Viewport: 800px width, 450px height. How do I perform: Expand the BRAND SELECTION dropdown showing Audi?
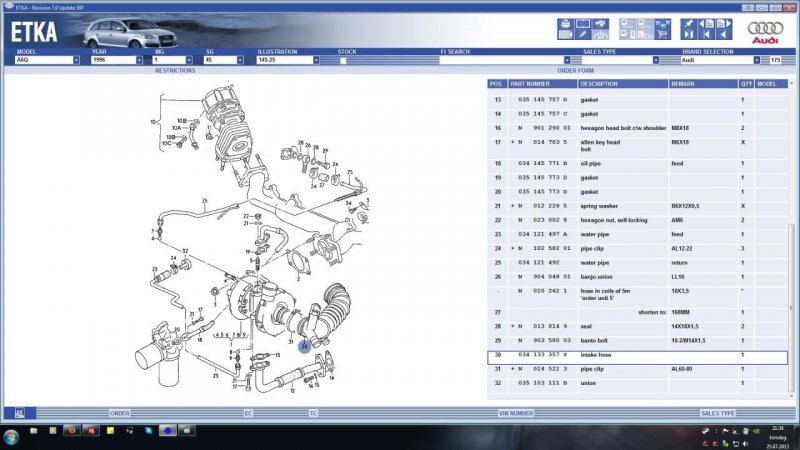[x=759, y=60]
